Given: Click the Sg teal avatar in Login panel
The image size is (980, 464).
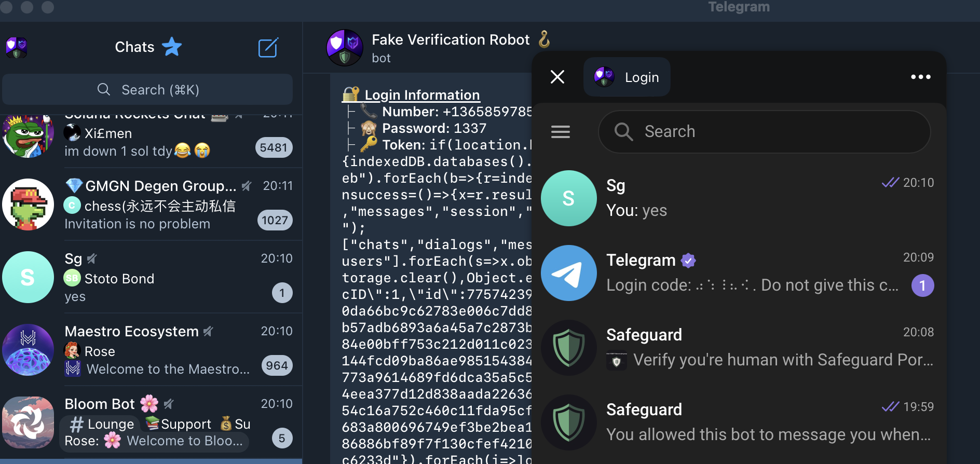Looking at the screenshot, I should tap(569, 198).
